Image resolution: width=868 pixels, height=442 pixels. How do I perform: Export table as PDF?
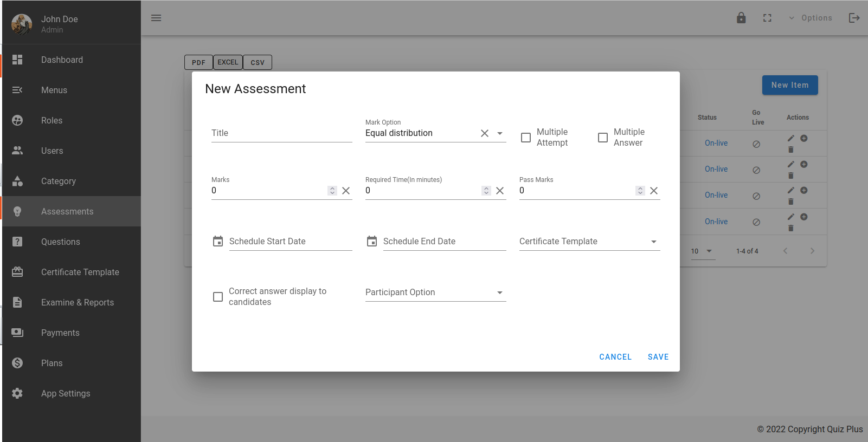pos(198,62)
